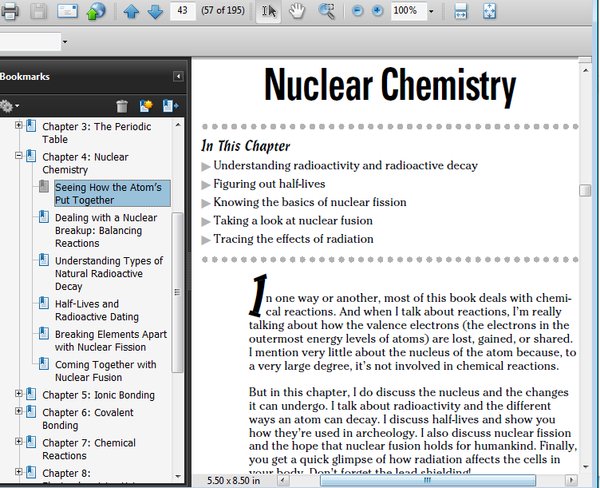The width and height of the screenshot is (600, 488).
Task: Jump to Coming Together with Nuclear Fusion
Action: tap(105, 372)
